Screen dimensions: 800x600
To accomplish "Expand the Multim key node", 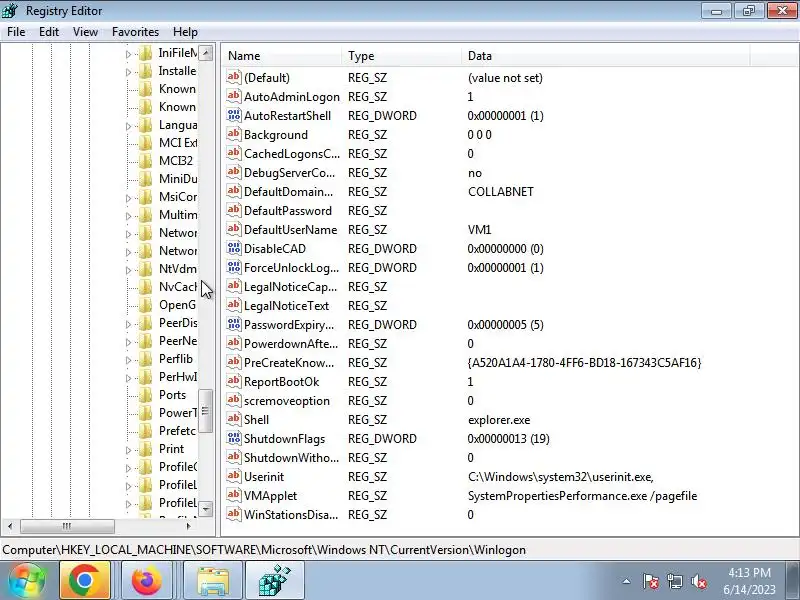I will (129, 216).
